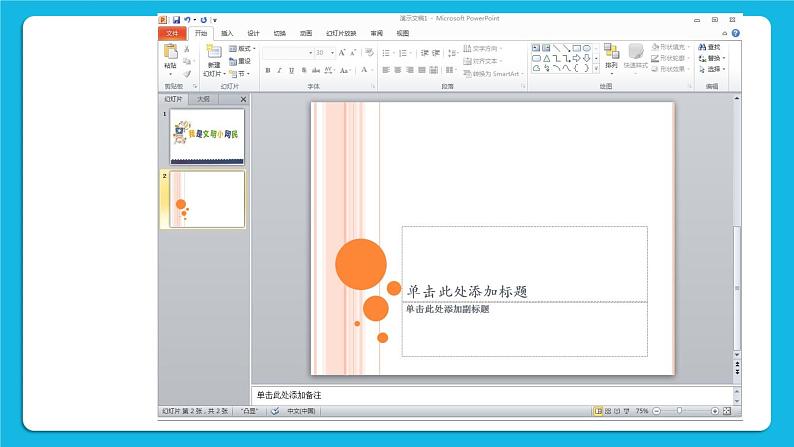Click the Shape Fill (形状填充) button
The image size is (794, 447).
coord(671,47)
